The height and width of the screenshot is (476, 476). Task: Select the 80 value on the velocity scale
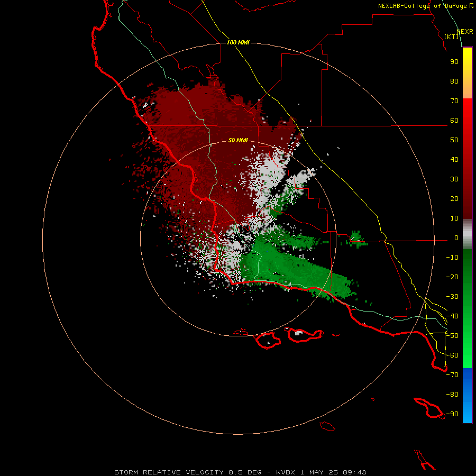(454, 81)
